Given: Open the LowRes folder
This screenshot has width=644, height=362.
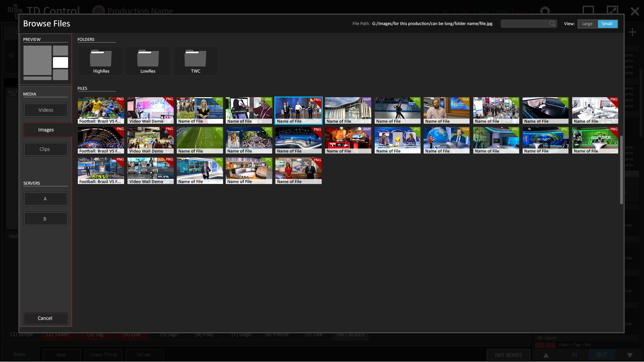Looking at the screenshot, I should pyautogui.click(x=148, y=61).
